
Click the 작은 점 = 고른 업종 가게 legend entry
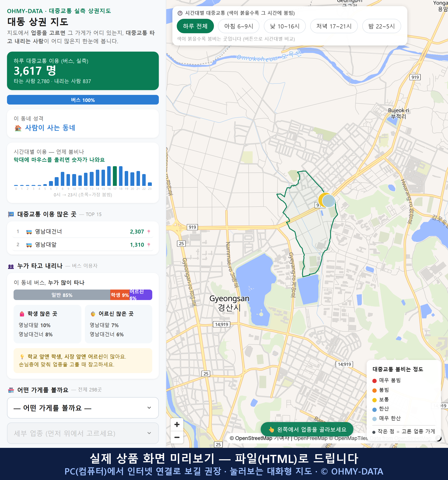(404, 431)
